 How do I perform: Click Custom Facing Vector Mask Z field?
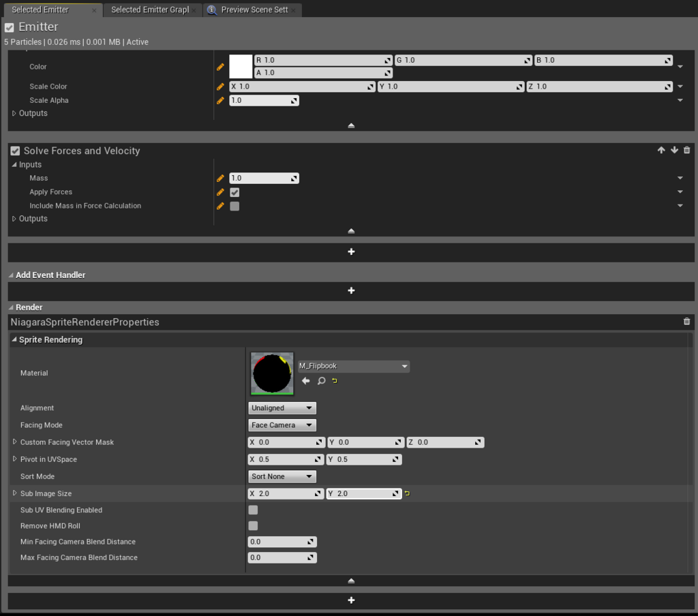(x=445, y=442)
